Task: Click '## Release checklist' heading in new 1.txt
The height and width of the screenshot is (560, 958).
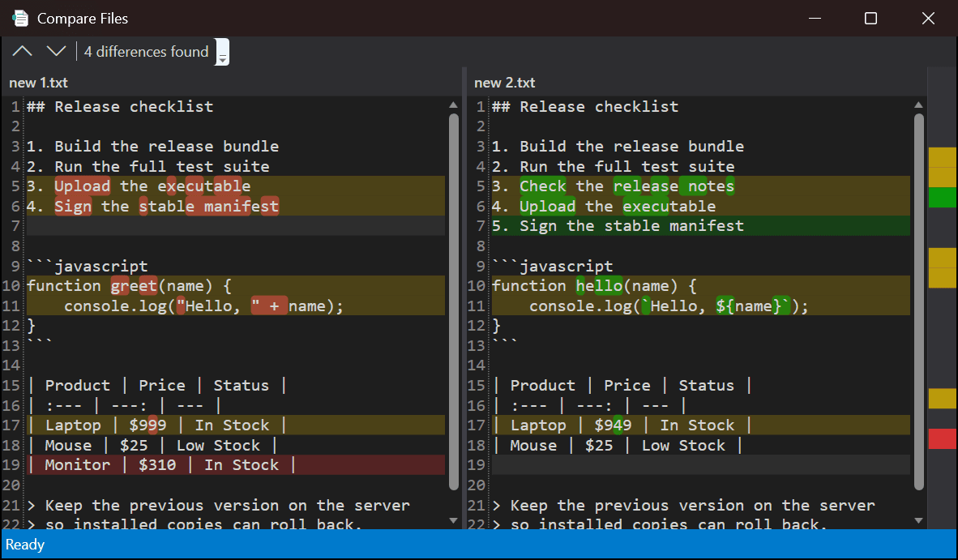Action: point(121,107)
